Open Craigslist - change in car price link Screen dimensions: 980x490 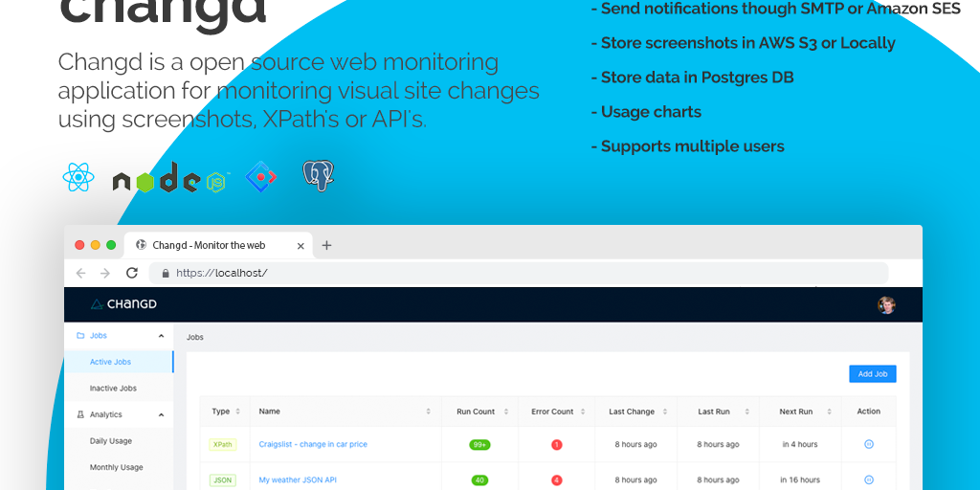coord(313,444)
